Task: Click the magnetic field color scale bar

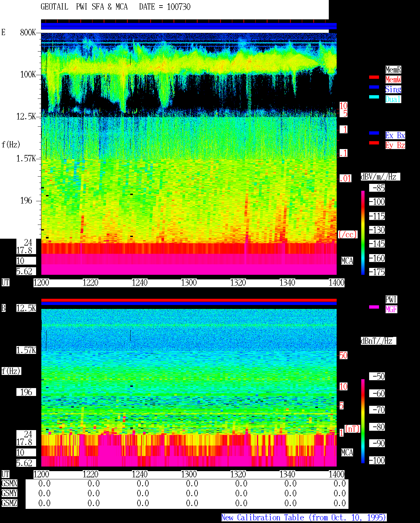Action: (363, 421)
